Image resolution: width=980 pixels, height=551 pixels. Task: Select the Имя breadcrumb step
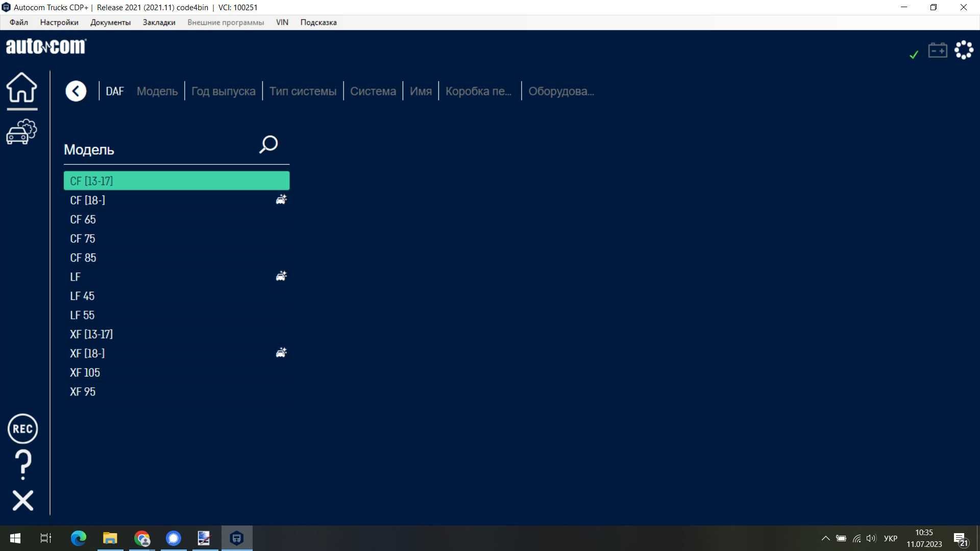[421, 91]
